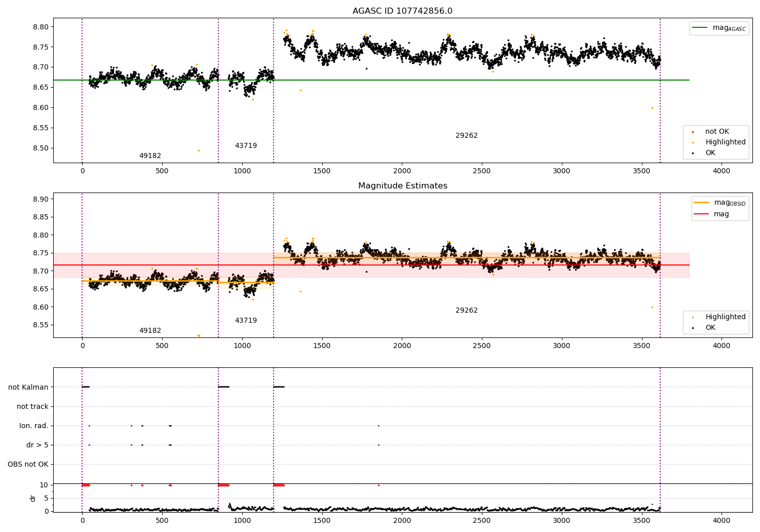Select the 'not OK' legend label
This screenshot has height=532, width=760.
717,132
